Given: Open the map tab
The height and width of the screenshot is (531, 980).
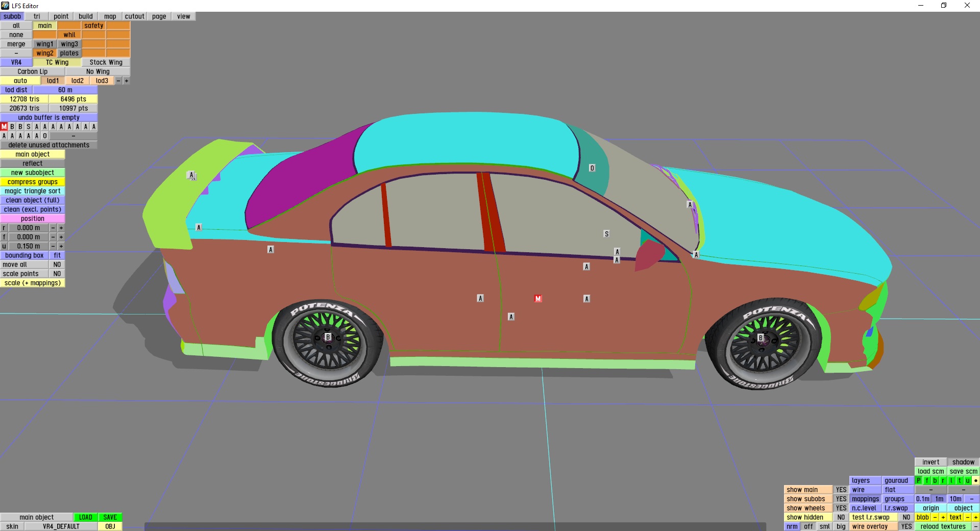Looking at the screenshot, I should pos(110,16).
